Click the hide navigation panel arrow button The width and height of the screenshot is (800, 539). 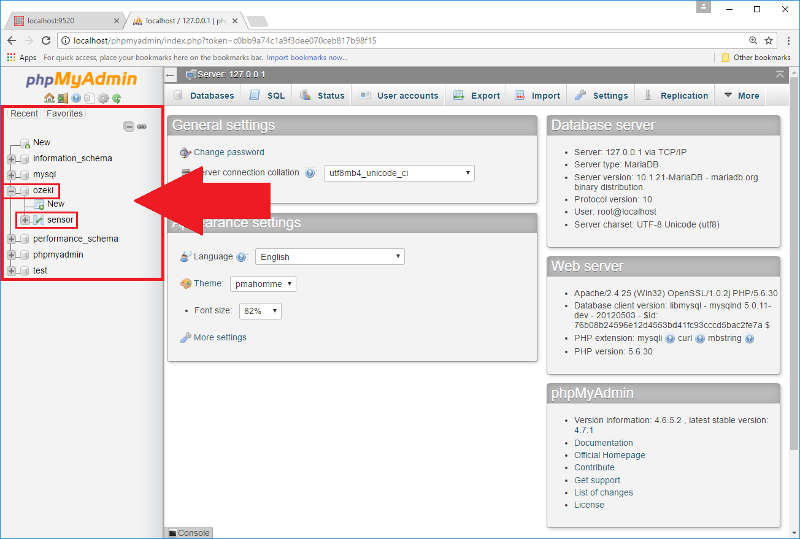(170, 75)
